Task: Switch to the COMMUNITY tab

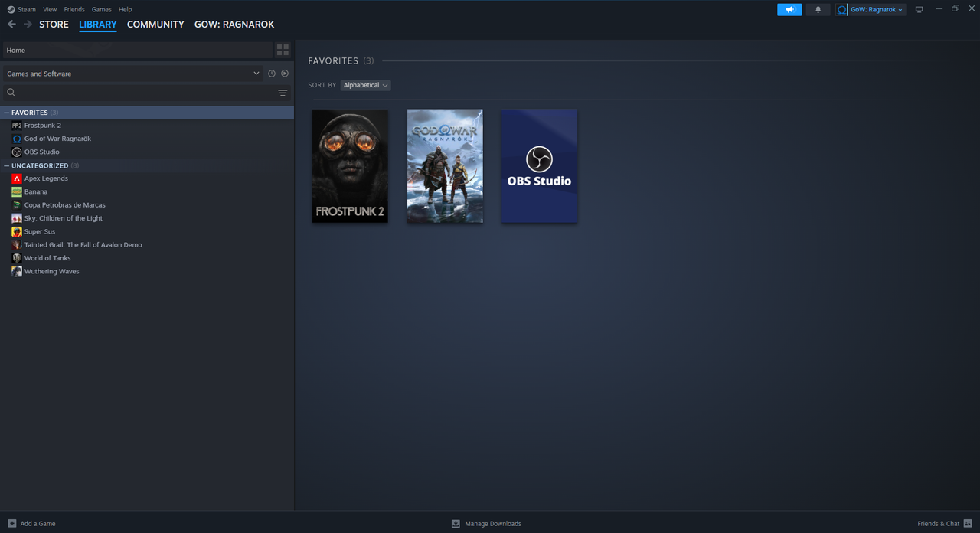Action: tap(155, 25)
